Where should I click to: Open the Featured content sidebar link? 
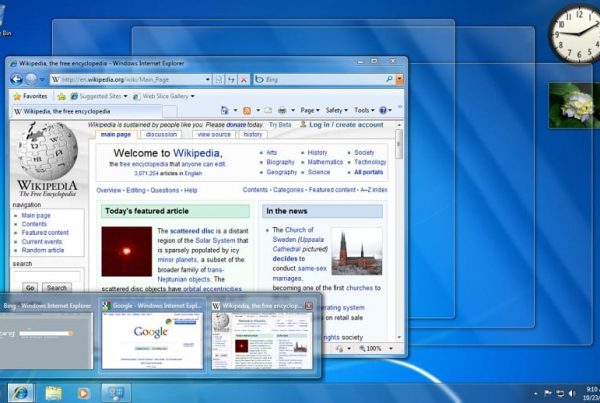(45, 233)
